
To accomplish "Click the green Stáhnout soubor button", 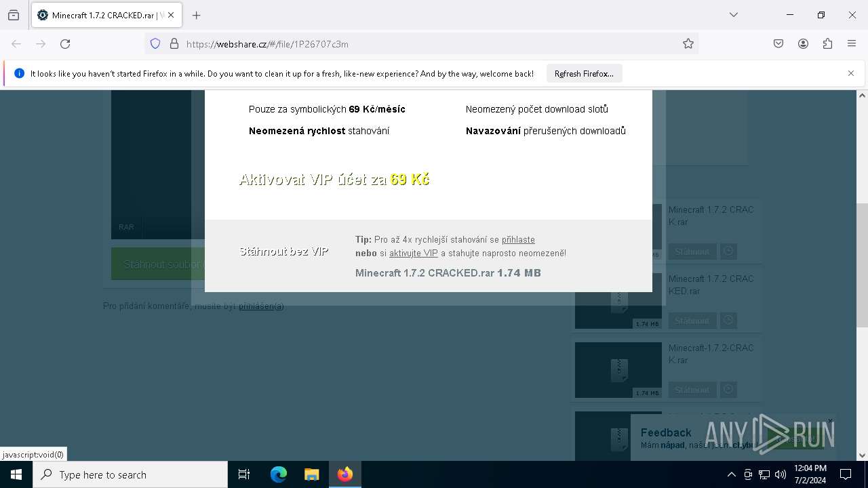I will 157,264.
